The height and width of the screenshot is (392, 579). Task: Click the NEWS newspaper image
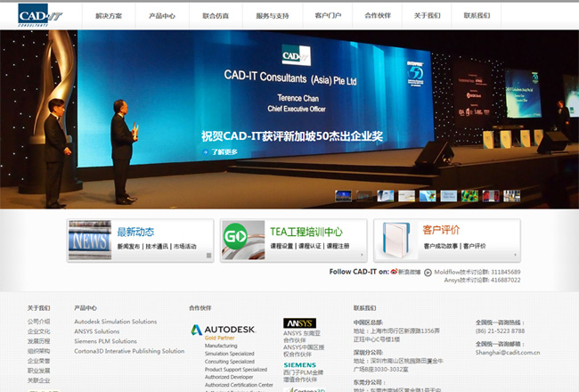point(90,241)
